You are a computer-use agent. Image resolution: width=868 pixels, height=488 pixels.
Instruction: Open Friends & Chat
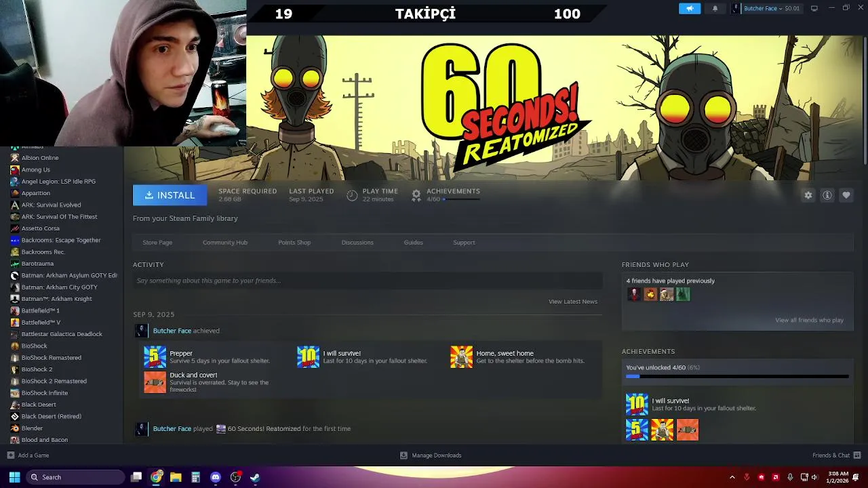click(837, 455)
